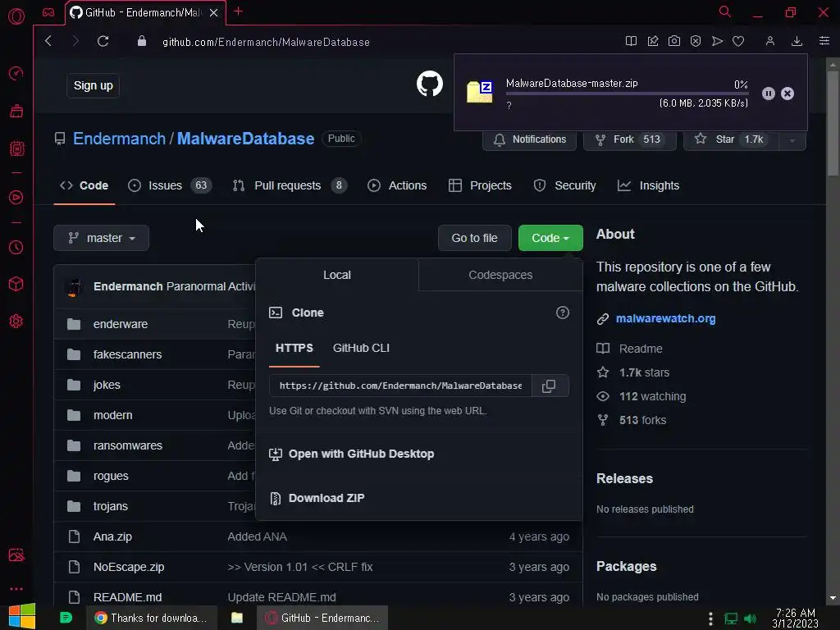Viewport: 840px width, 630px height.
Task: Open Easy Setup menu icon
Action: [x=824, y=41]
